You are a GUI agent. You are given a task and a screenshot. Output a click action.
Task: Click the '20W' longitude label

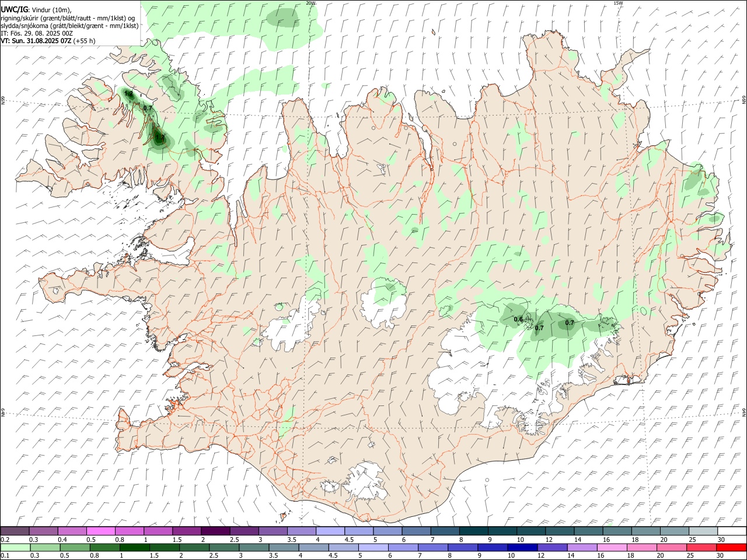[x=310, y=3]
